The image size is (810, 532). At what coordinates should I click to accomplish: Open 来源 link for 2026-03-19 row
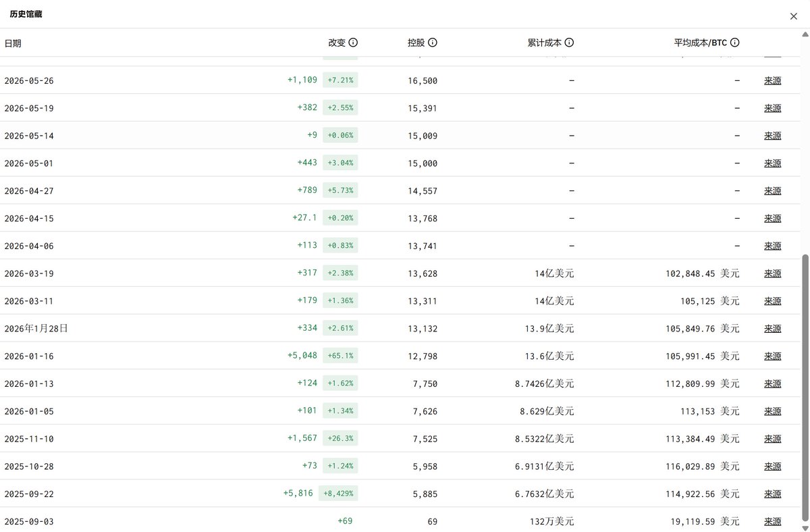772,273
